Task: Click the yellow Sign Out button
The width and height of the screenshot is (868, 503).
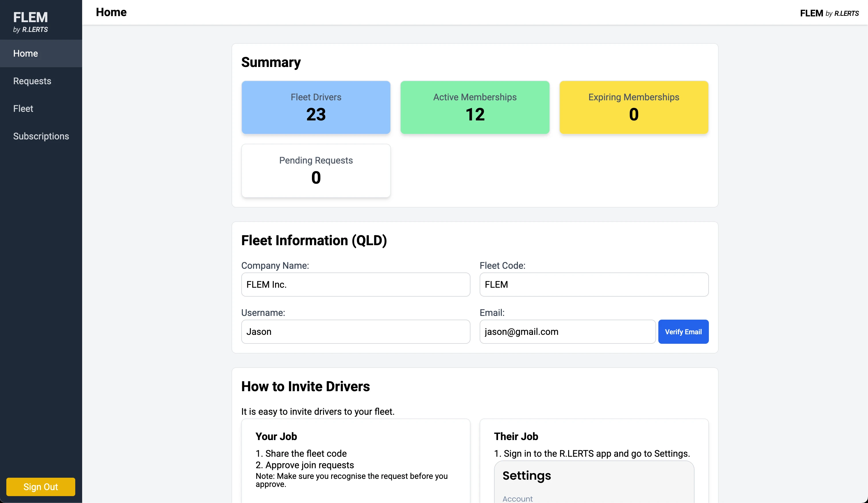Action: (x=41, y=486)
